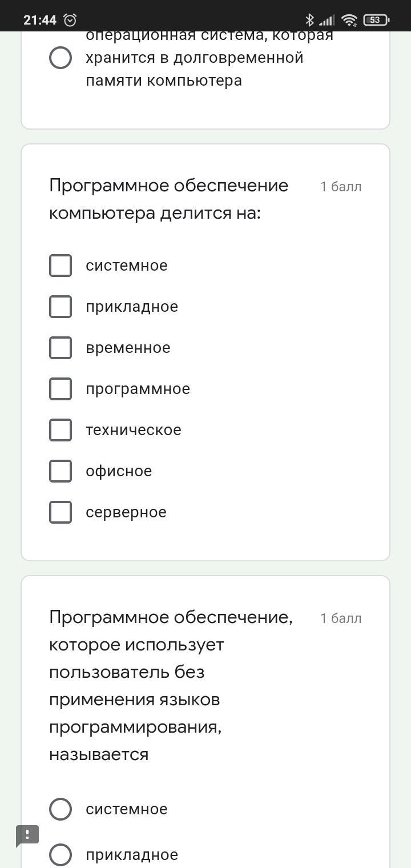The image size is (411, 868).
Task: Tap the battery level indicator
Action: (x=376, y=20)
